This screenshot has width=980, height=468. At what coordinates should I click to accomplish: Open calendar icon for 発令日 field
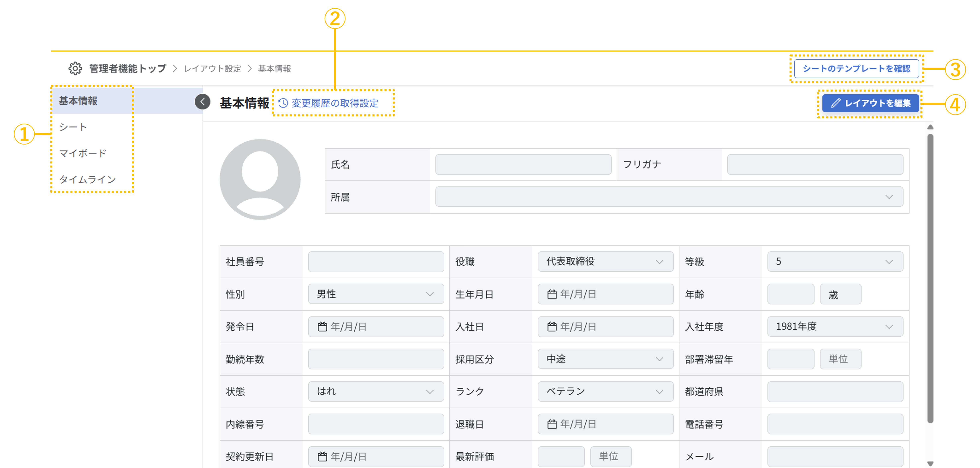[x=322, y=327]
